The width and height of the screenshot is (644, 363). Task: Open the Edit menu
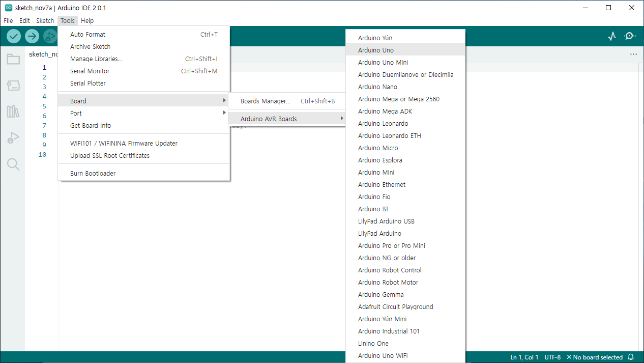coord(24,21)
